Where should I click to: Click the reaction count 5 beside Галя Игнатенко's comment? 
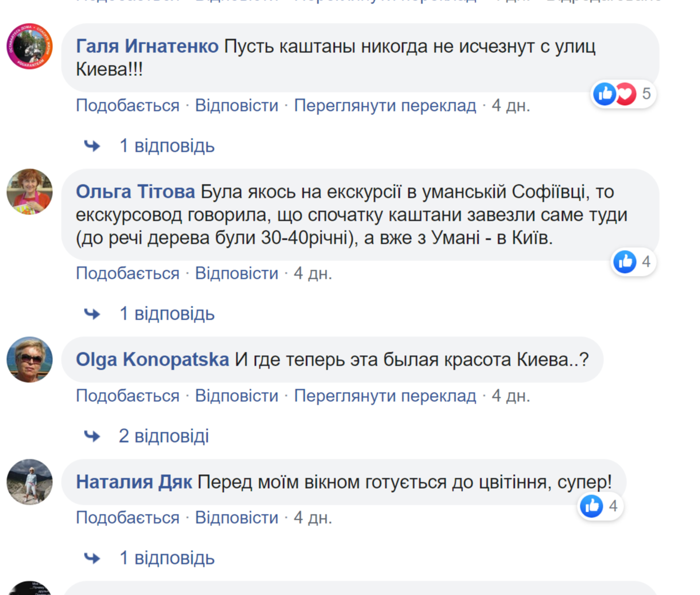pyautogui.click(x=647, y=93)
